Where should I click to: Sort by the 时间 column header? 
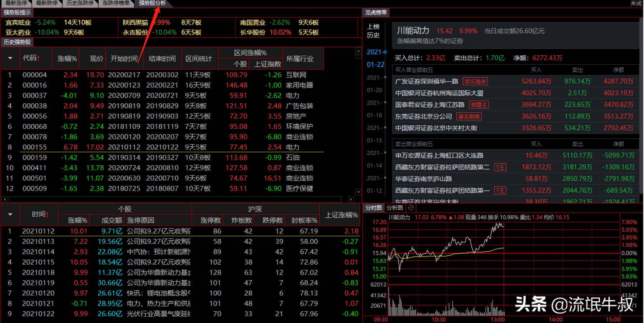pyautogui.click(x=40, y=214)
